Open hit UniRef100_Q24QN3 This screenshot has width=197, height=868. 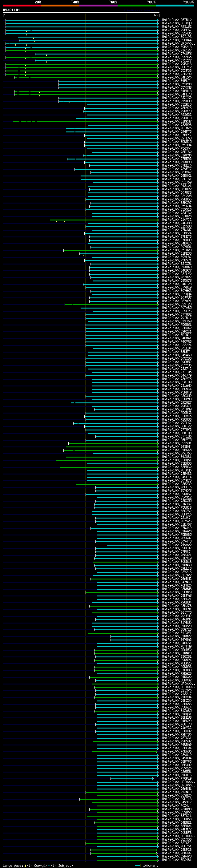point(177,809)
